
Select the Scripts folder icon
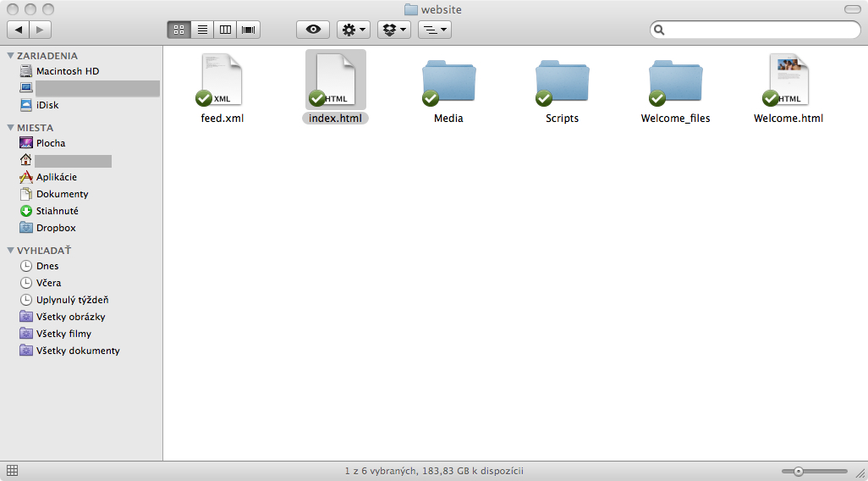[562, 81]
